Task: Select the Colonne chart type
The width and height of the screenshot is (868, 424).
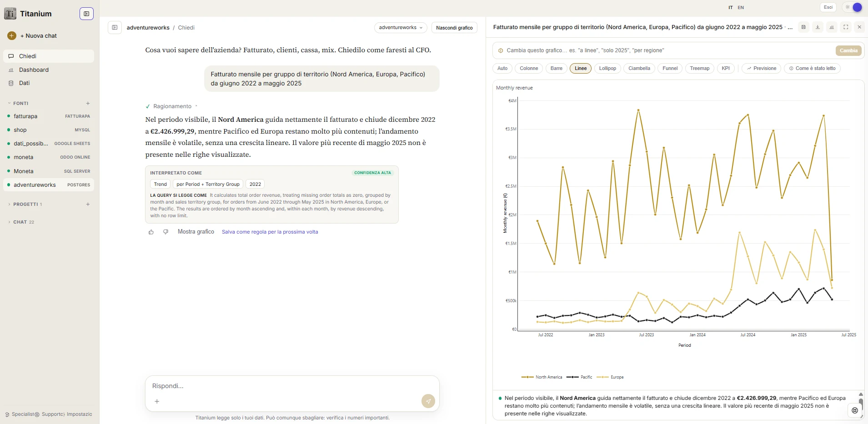Action: [x=529, y=69]
